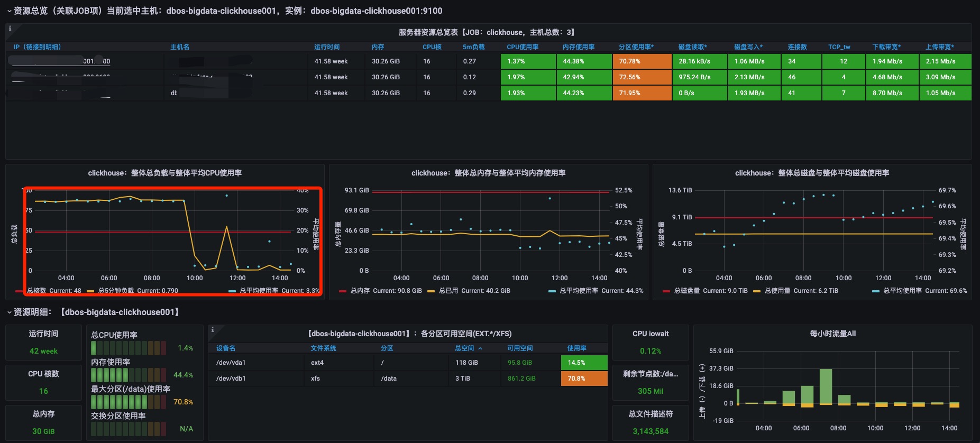Sort overview table by 连接数 column
The image size is (980, 443).
(798, 47)
